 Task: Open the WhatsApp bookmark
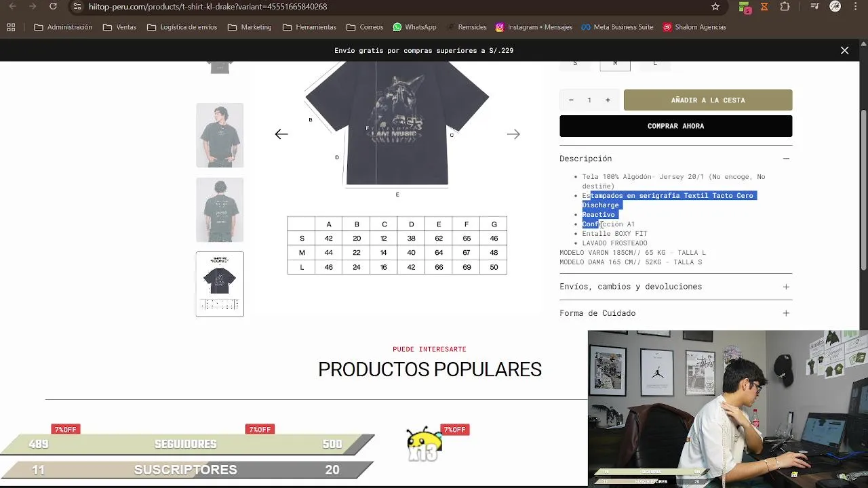(x=414, y=27)
